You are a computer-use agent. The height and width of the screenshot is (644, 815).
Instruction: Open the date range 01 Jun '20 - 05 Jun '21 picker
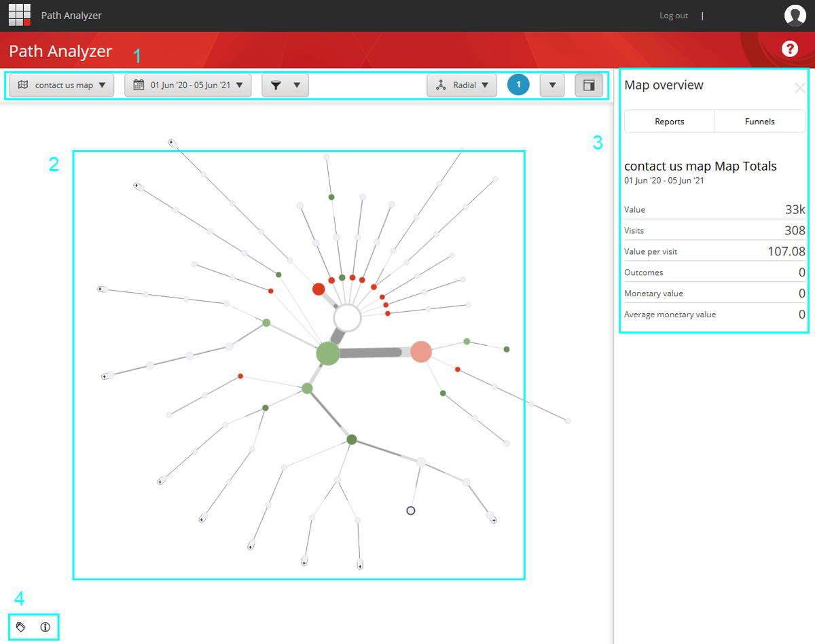(x=188, y=85)
